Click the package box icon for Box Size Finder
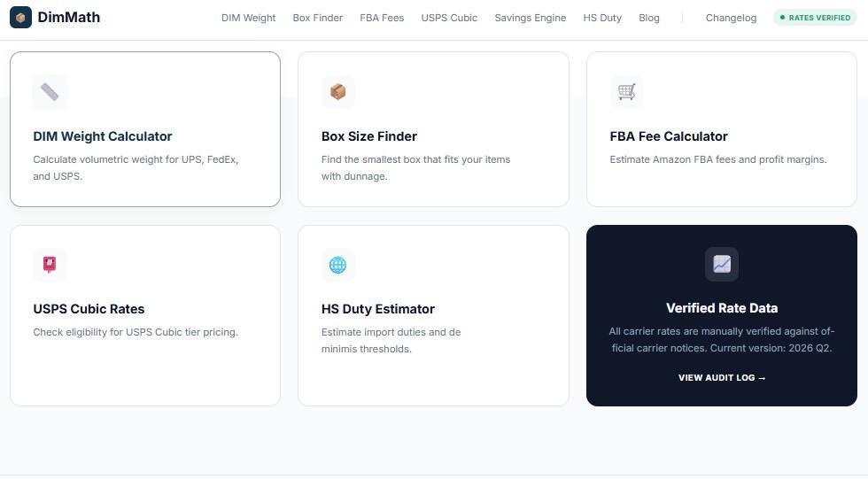This screenshot has width=868, height=479. point(338,92)
